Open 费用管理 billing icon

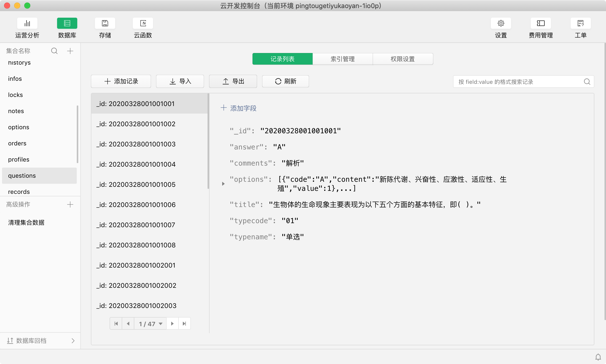coord(541,23)
